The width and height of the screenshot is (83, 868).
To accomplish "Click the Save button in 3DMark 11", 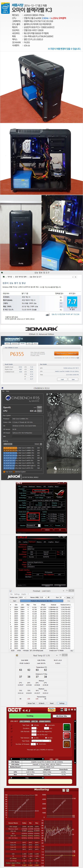I will click(x=73, y=379).
